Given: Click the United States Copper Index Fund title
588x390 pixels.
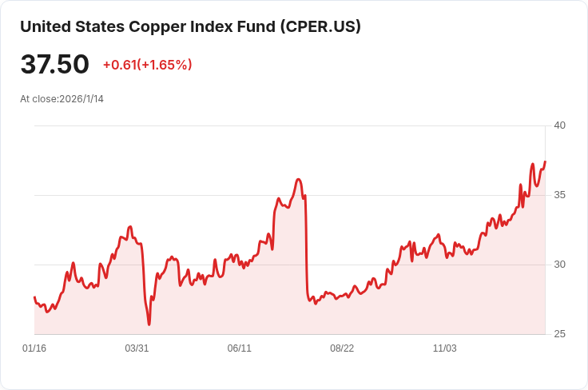Looking at the screenshot, I should tap(190, 26).
